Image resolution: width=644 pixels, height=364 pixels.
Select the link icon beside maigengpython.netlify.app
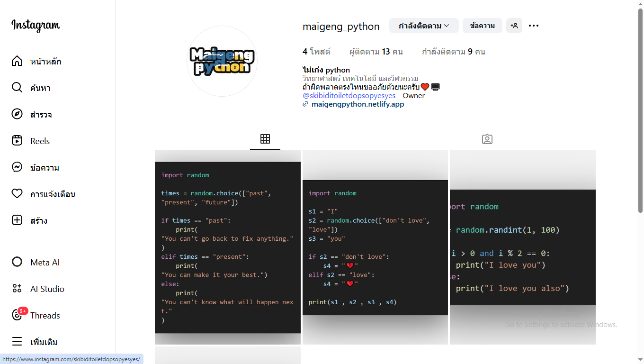pos(305,104)
